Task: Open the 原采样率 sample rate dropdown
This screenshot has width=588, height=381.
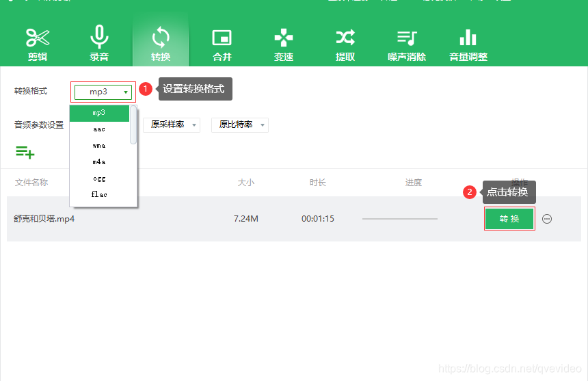Action: (172, 125)
